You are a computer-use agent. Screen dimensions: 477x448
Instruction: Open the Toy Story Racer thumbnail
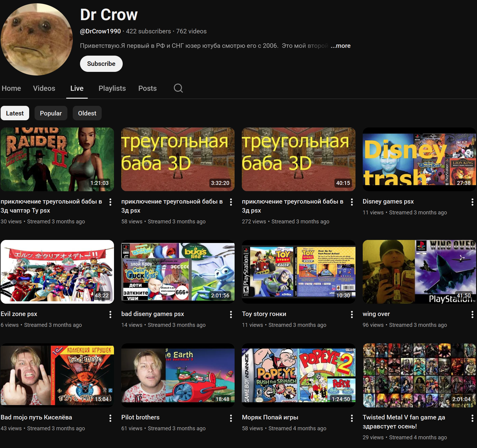(299, 272)
